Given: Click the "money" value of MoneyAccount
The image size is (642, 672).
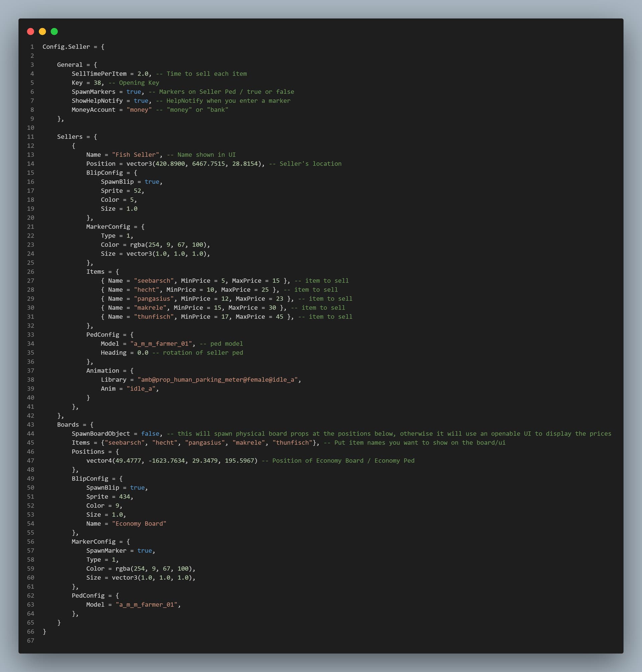Looking at the screenshot, I should point(139,109).
